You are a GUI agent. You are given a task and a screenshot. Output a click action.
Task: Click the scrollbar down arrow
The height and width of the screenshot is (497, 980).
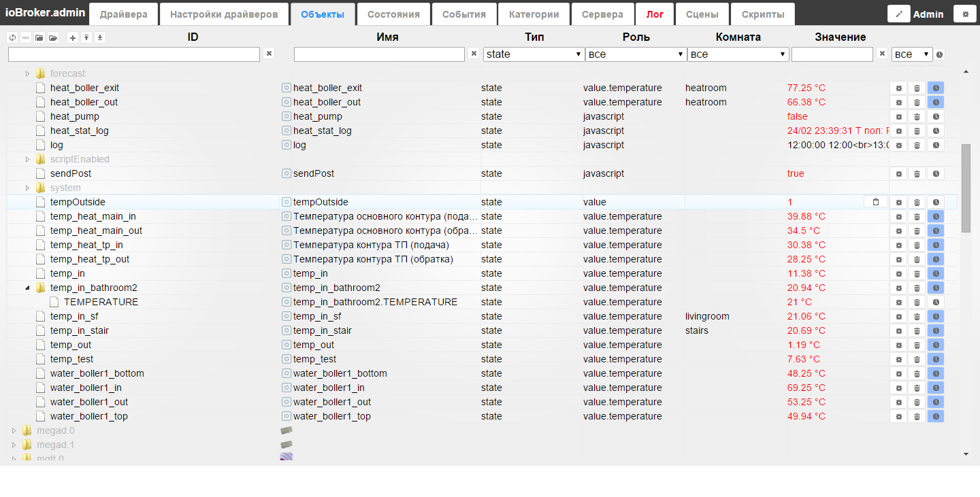pyautogui.click(x=966, y=454)
